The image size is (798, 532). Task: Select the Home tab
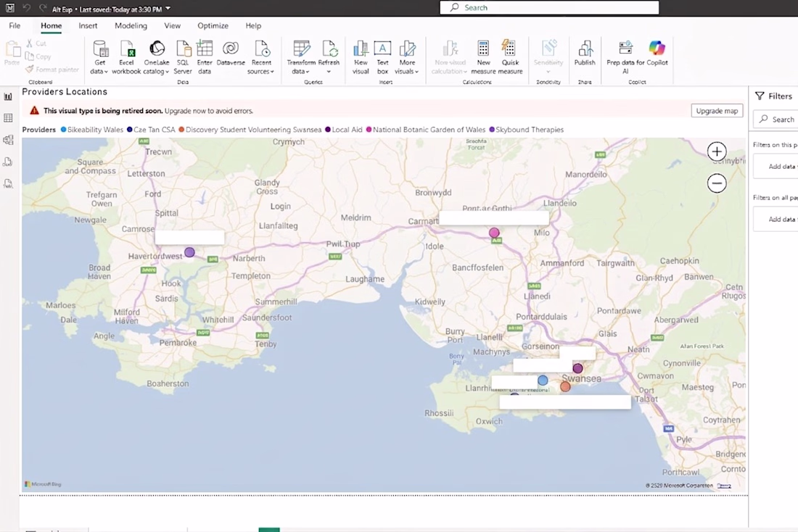click(51, 25)
